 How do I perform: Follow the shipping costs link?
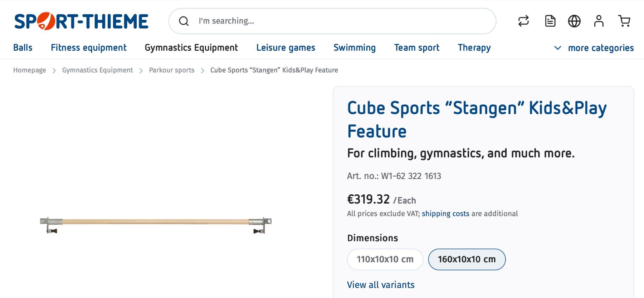(x=445, y=214)
